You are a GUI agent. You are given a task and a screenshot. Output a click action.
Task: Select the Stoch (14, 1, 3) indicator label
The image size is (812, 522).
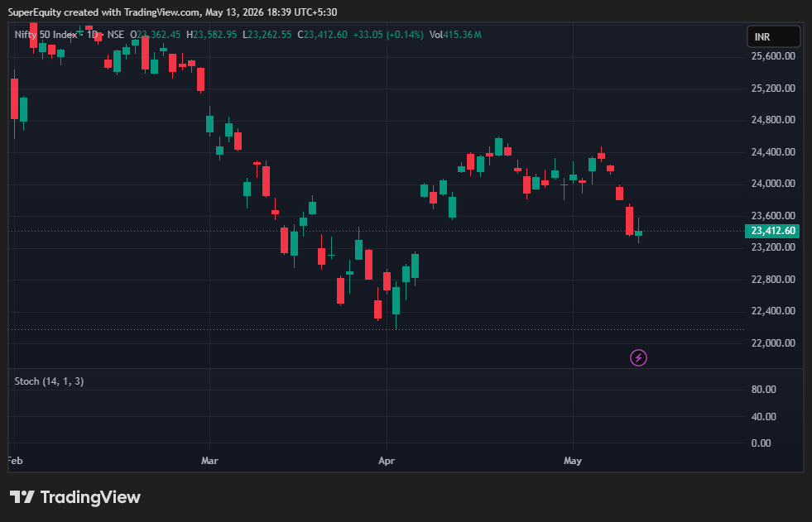click(x=49, y=381)
